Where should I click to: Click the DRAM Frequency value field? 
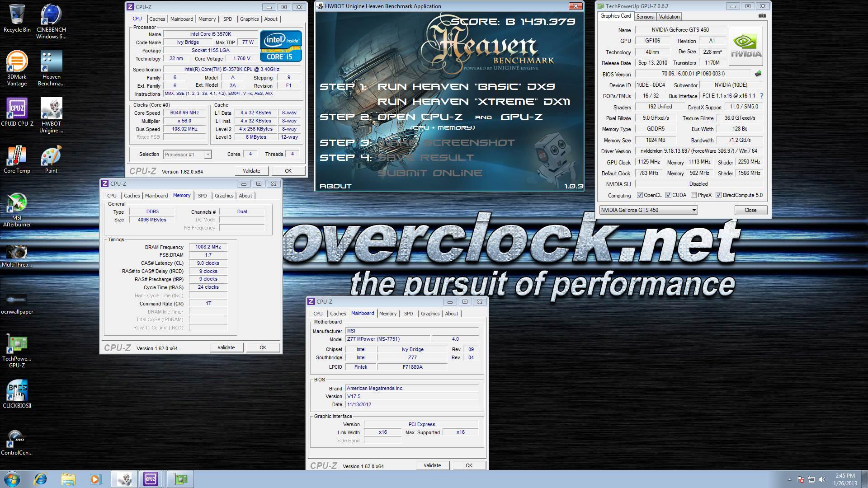(x=208, y=247)
